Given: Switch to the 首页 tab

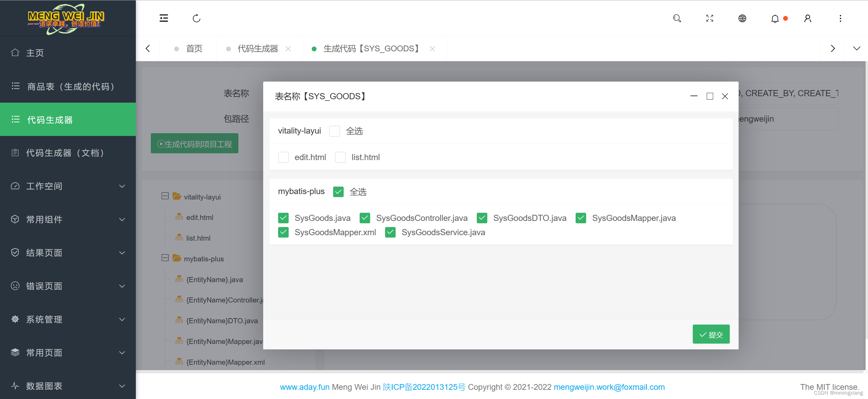Looking at the screenshot, I should (x=194, y=48).
